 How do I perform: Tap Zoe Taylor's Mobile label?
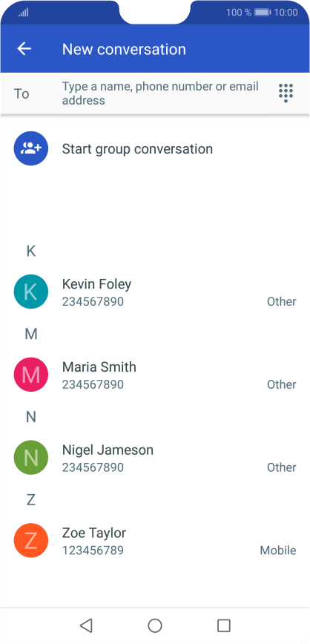[278, 551]
